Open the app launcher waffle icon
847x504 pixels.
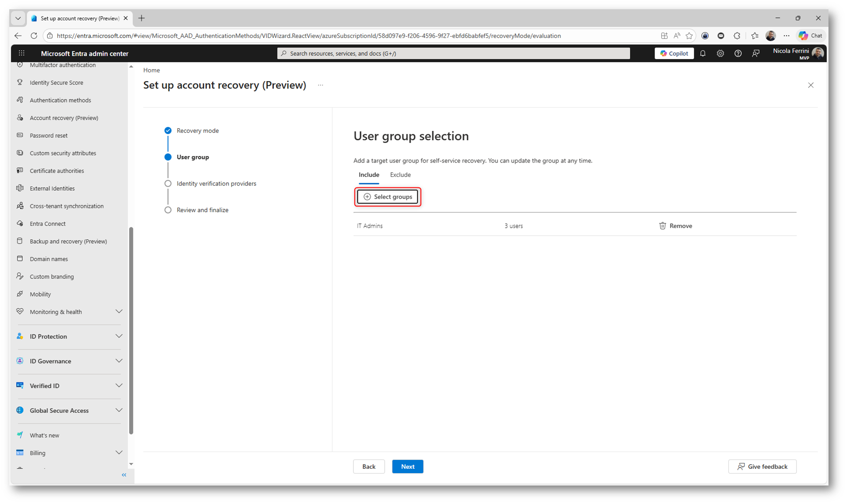[21, 53]
